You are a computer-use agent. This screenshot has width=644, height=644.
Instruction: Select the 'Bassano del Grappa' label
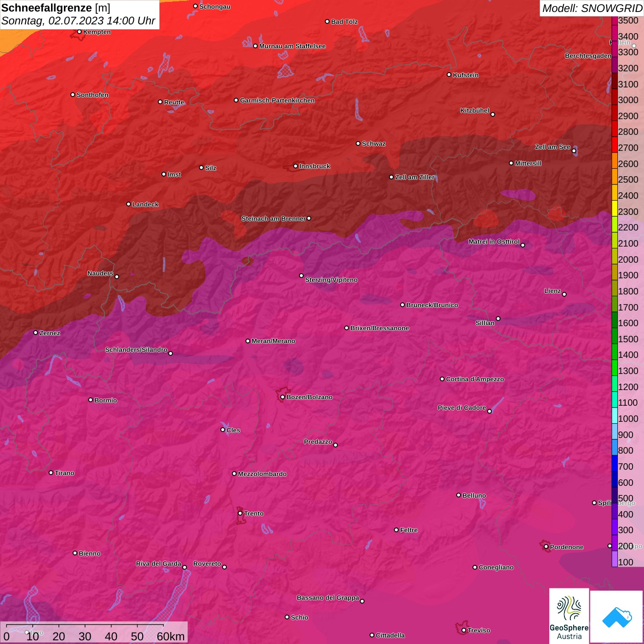pyautogui.click(x=328, y=598)
